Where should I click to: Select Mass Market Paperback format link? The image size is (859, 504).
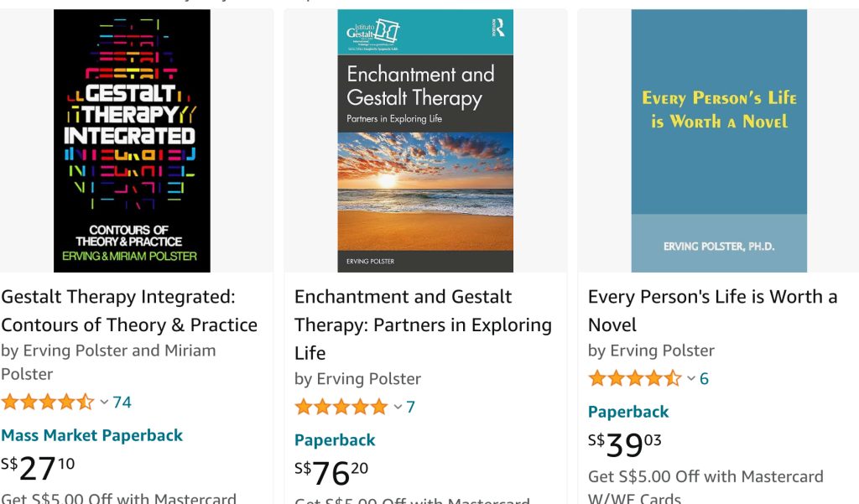coord(91,435)
